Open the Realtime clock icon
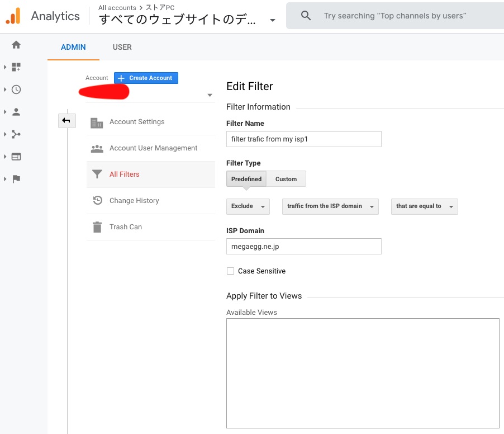This screenshot has height=434, width=504. (16, 89)
